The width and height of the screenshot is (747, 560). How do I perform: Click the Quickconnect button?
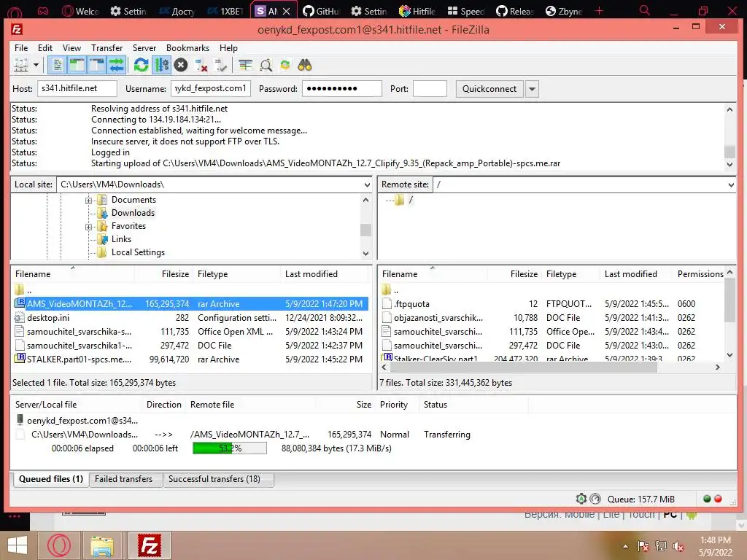click(x=489, y=89)
